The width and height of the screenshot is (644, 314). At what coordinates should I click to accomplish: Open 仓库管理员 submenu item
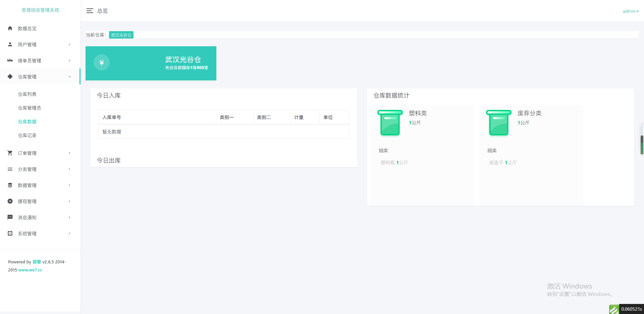[x=30, y=108]
